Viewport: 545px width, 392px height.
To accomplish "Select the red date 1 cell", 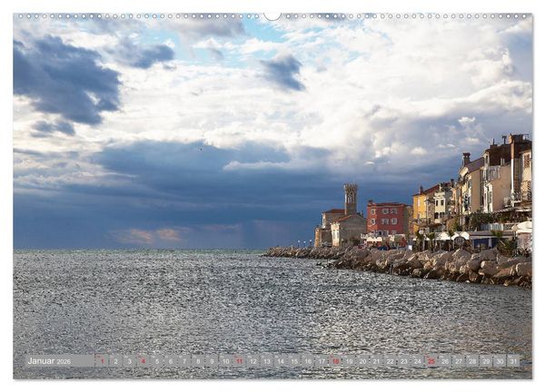I will tap(102, 361).
